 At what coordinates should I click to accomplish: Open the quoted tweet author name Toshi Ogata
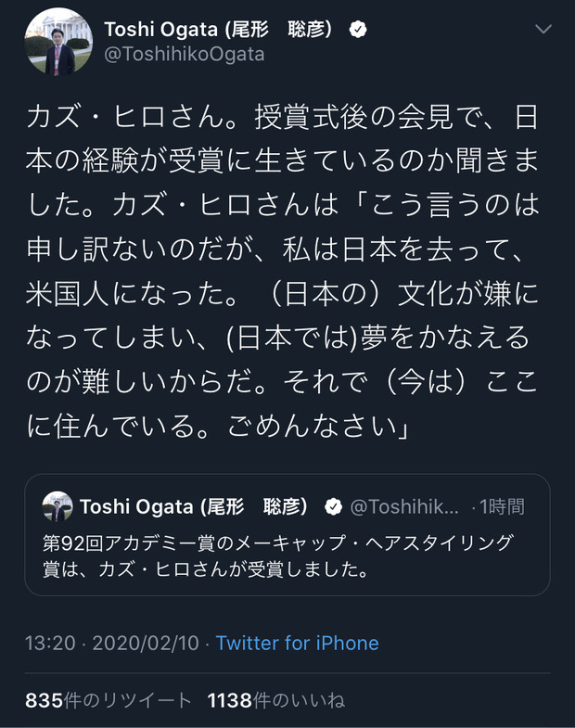(x=194, y=506)
